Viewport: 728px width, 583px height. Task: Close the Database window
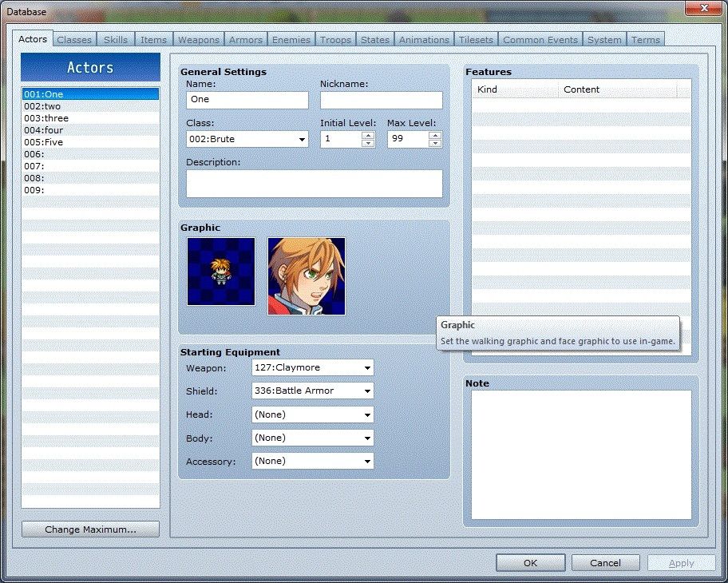pyautogui.click(x=703, y=8)
